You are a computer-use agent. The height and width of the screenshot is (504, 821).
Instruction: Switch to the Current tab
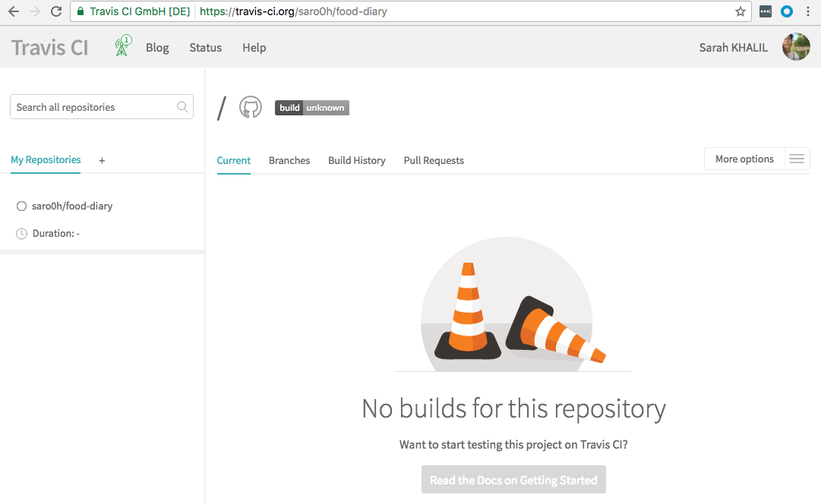click(233, 161)
